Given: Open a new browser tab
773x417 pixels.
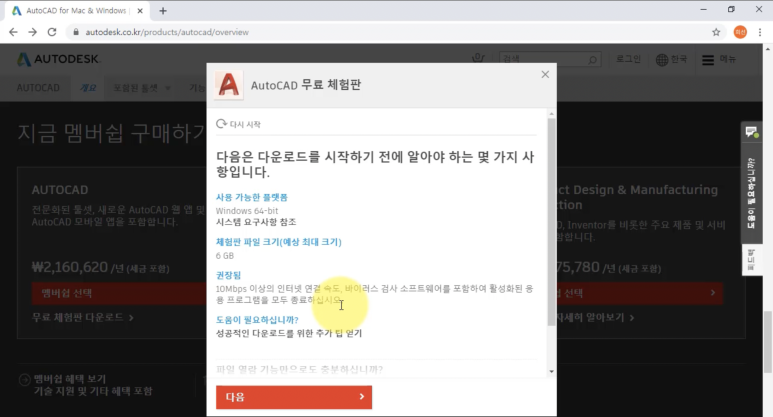Looking at the screenshot, I should click(x=163, y=10).
